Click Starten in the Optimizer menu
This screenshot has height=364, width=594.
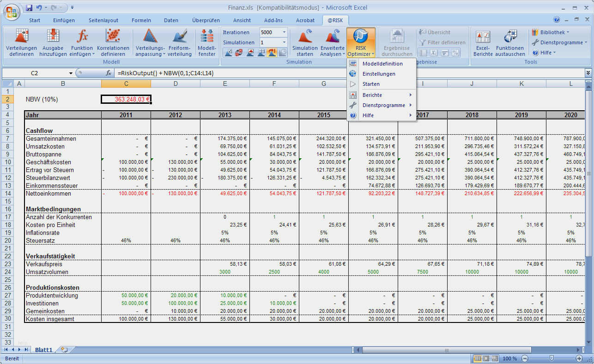coord(371,84)
